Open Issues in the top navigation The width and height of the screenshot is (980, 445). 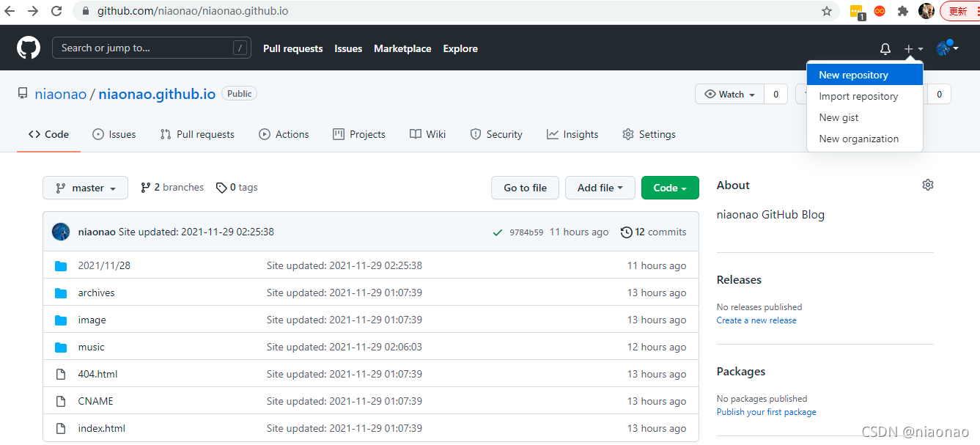tap(348, 48)
